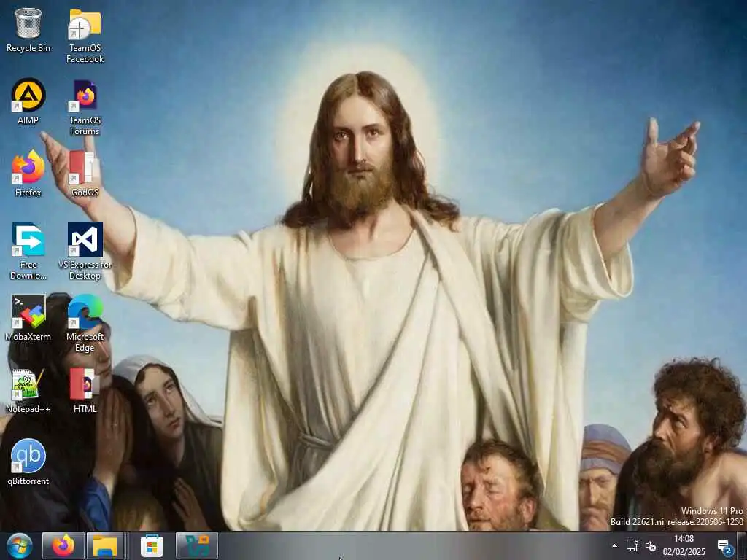
Task: Show hidden system tray icons
Action: point(614,545)
